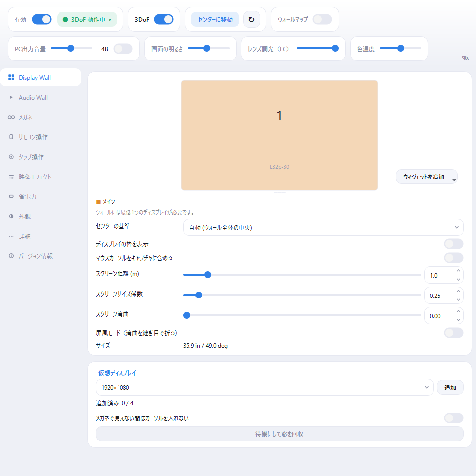The width and height of the screenshot is (476, 476).
Task: Click the スクリーンサイズ係数 value field 0.25
Action: click(439, 296)
